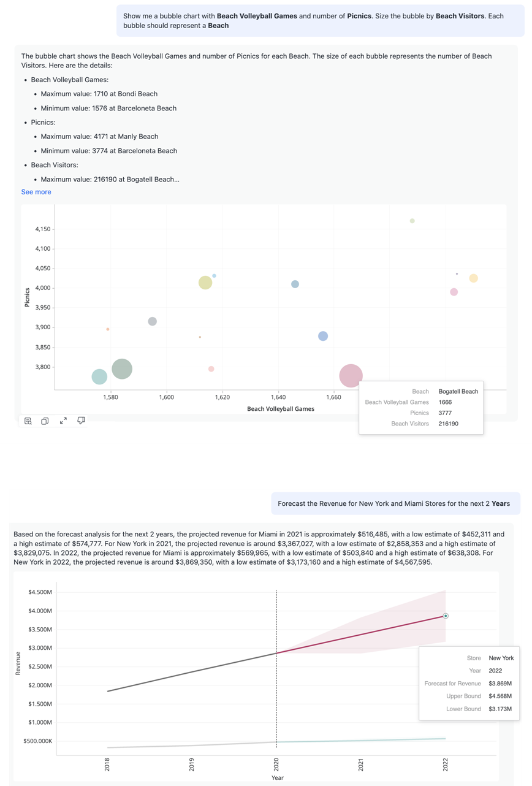The width and height of the screenshot is (532, 786).
Task: Click the inspect query icon below bubble chart
Action: coord(28,421)
